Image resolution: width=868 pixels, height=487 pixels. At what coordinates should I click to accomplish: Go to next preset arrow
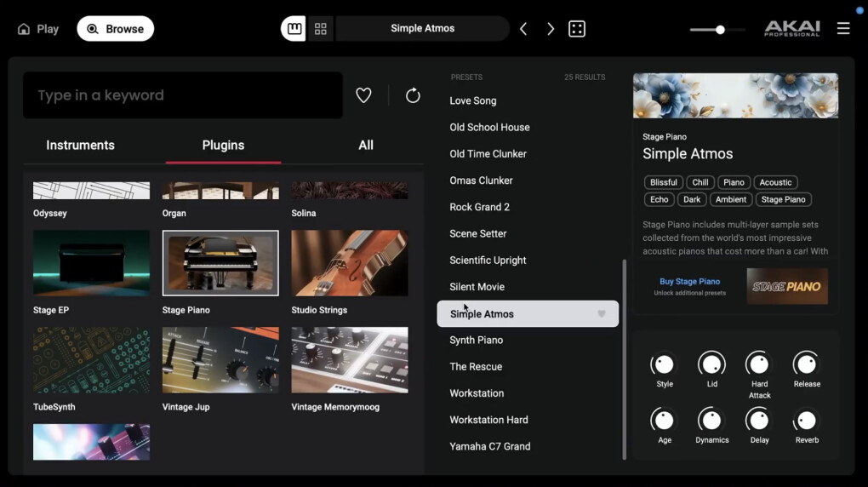(551, 29)
